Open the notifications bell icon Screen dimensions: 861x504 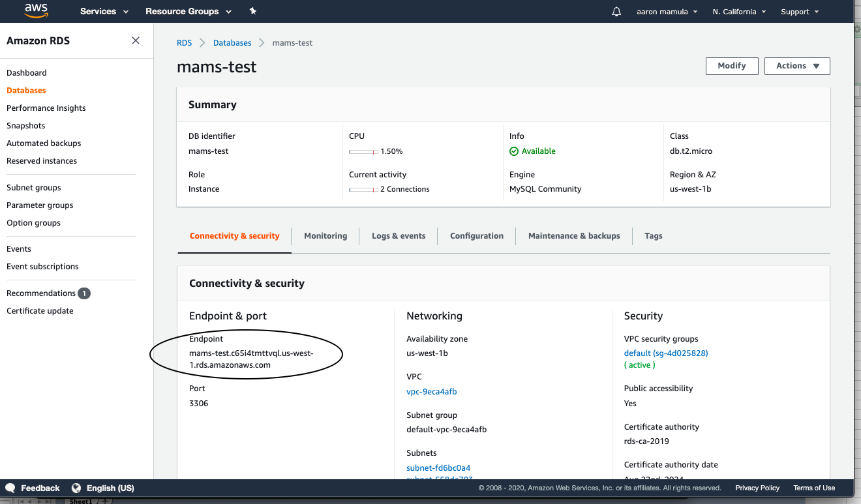pos(616,12)
